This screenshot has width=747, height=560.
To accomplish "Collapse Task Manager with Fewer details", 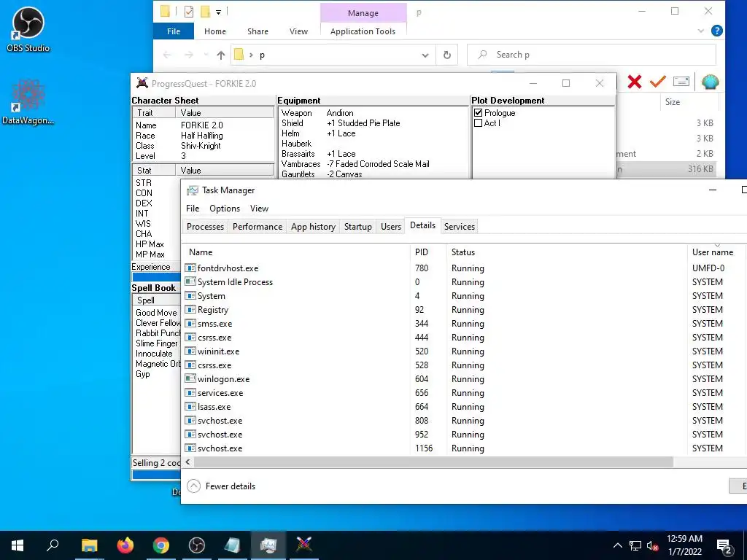I will (222, 486).
